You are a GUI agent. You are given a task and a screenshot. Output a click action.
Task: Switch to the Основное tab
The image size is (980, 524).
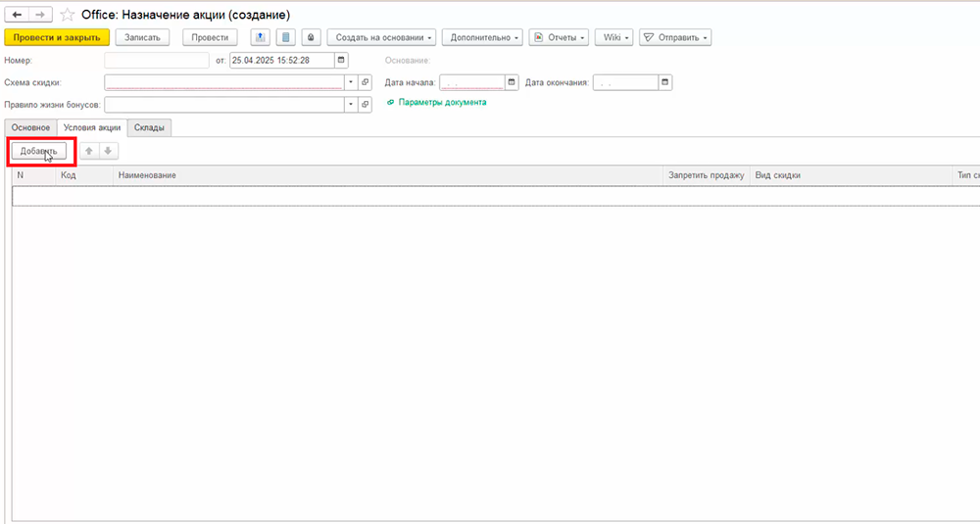pos(30,127)
